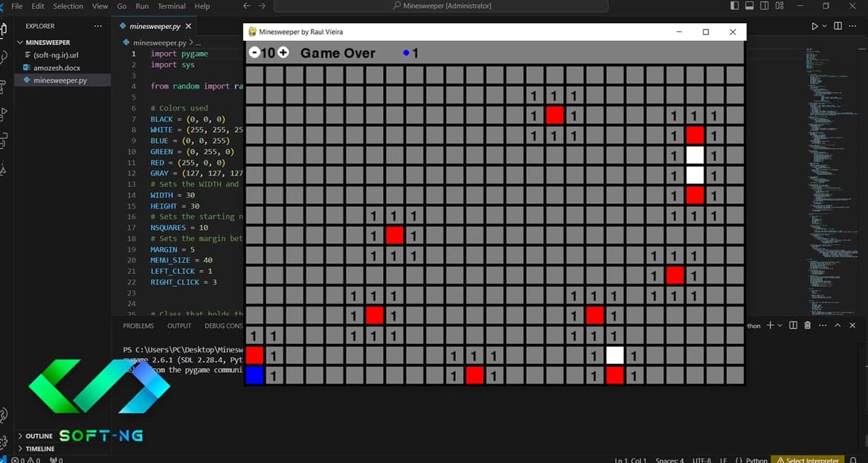Change language mode via Python status item

tap(756, 460)
